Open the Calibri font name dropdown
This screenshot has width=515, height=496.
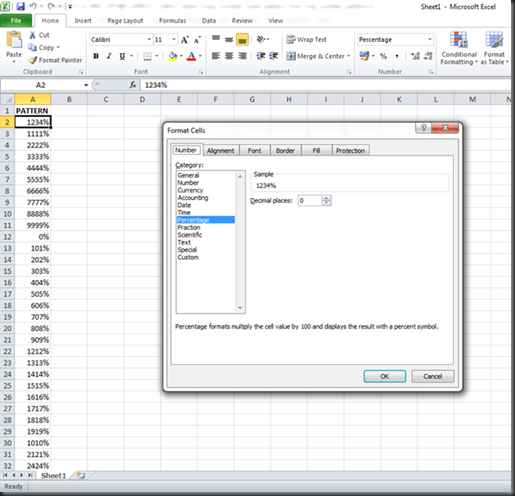pos(149,40)
